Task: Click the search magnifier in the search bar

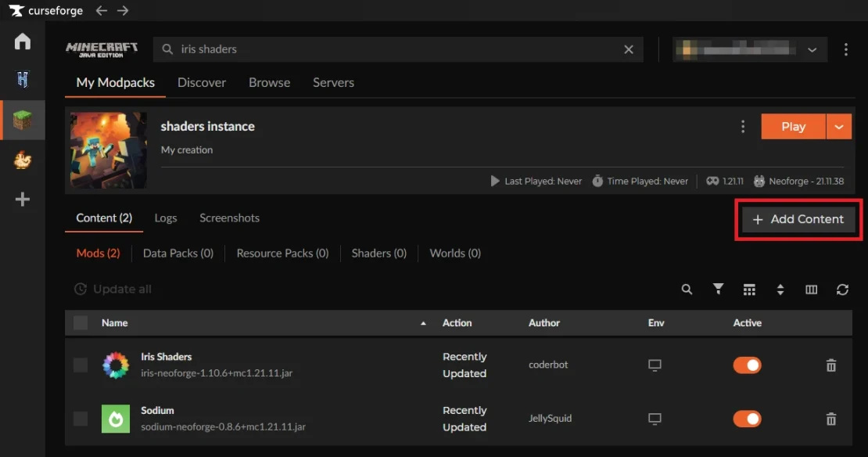Action: 167,49
